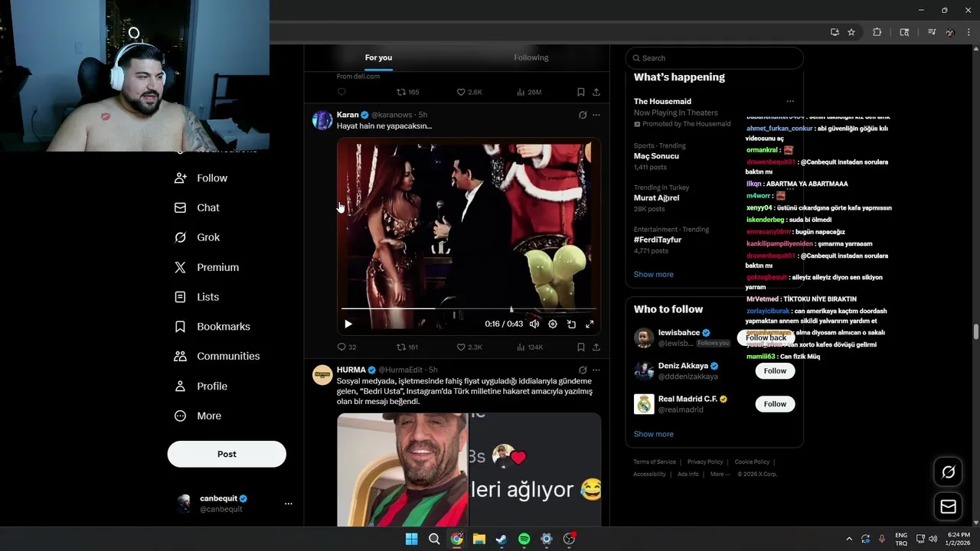Open Lists in the sidebar
The width and height of the screenshot is (980, 551).
[x=197, y=297]
